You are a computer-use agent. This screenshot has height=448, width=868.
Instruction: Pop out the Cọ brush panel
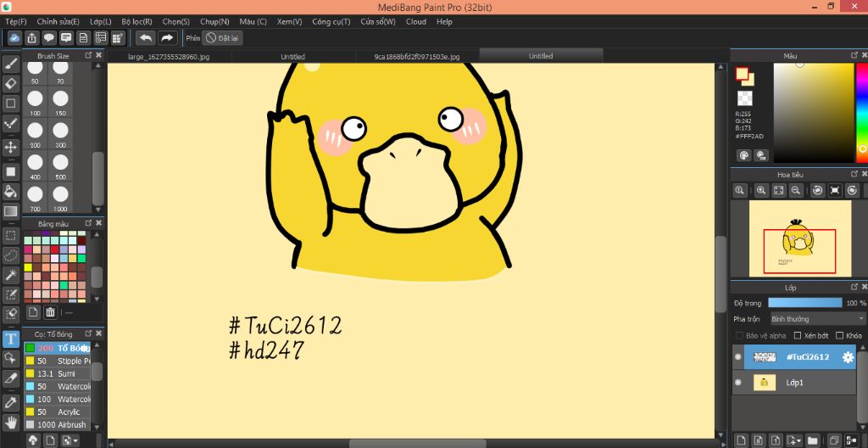(88, 333)
